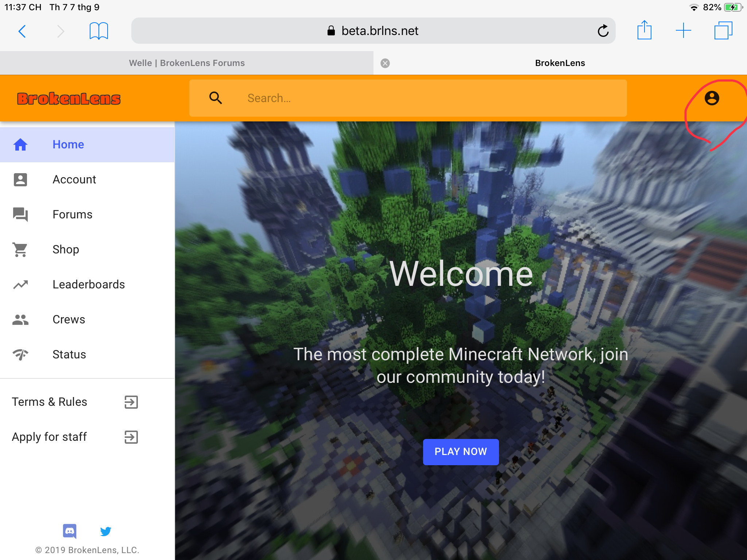Click the Leaderboards trend icon
The height and width of the screenshot is (560, 747).
click(20, 284)
